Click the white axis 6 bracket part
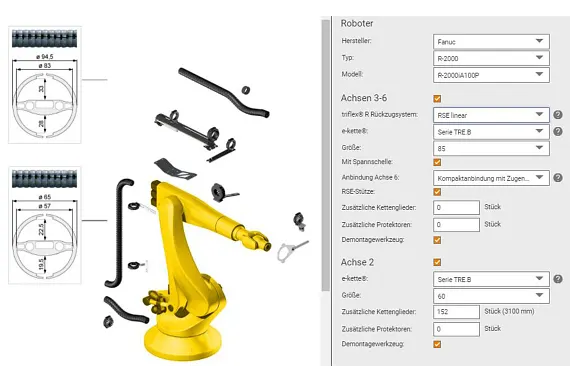This screenshot has height=380, width=570. (x=292, y=250)
